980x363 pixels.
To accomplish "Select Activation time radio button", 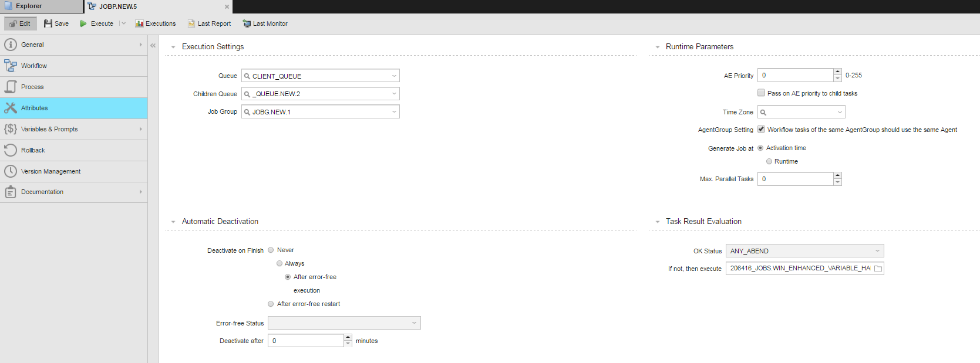I will pos(760,148).
